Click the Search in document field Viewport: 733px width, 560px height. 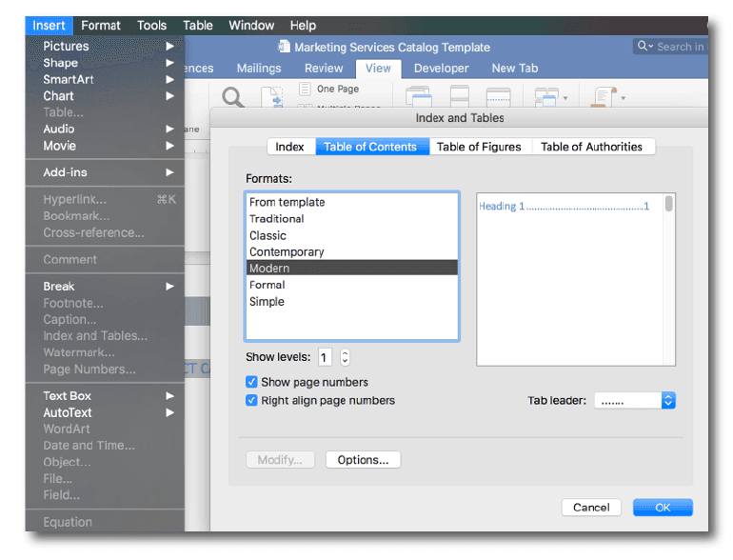[671, 47]
